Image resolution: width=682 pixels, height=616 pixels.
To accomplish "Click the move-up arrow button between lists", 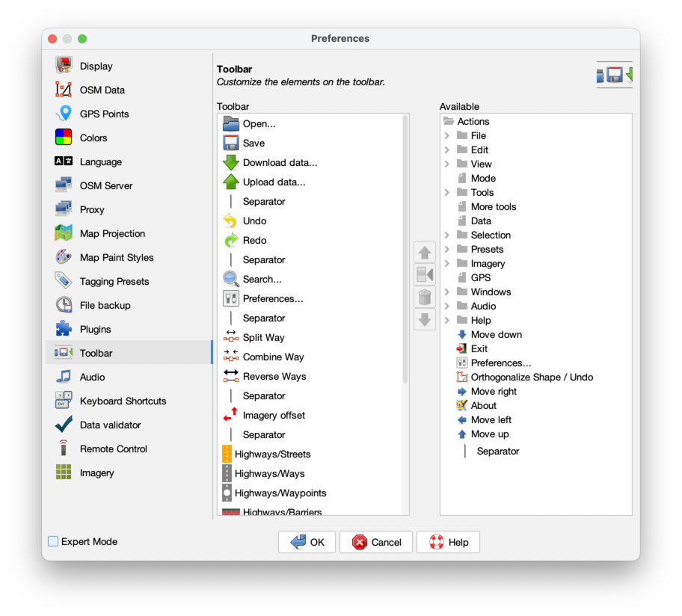I will [x=425, y=252].
